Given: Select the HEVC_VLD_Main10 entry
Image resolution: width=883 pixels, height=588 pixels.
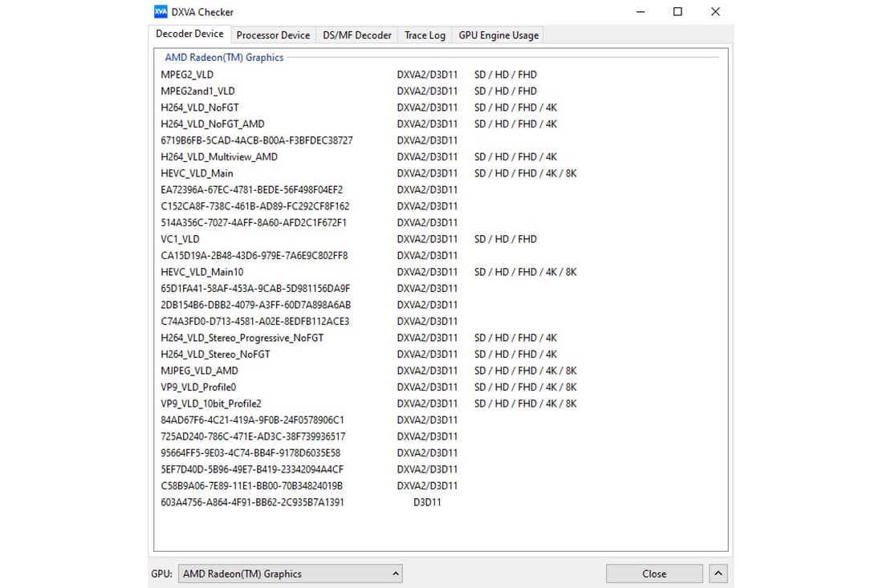Looking at the screenshot, I should (x=202, y=272).
